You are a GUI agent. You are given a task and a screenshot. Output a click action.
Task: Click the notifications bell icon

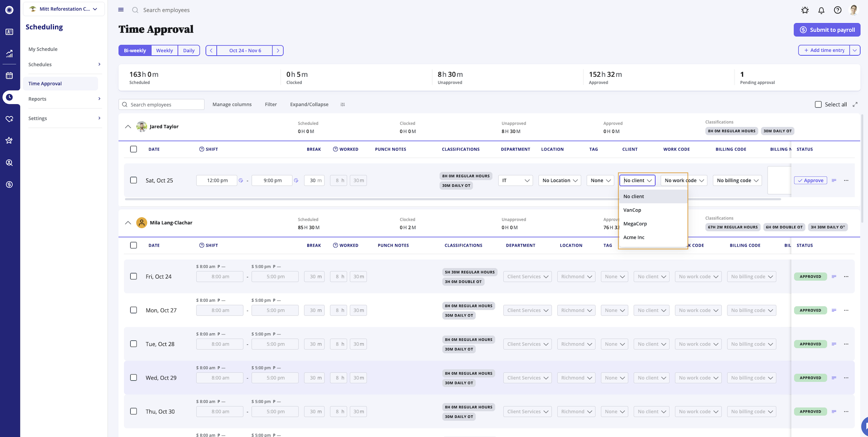coord(821,10)
